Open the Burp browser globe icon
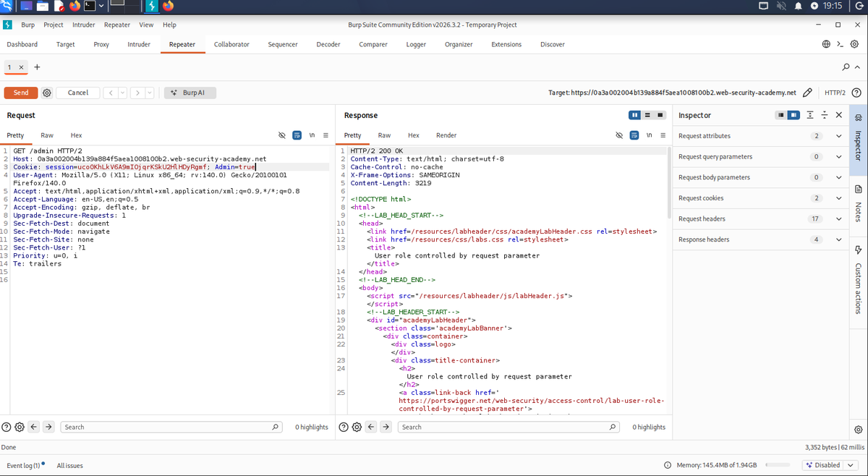This screenshot has width=868, height=476. [x=827, y=44]
